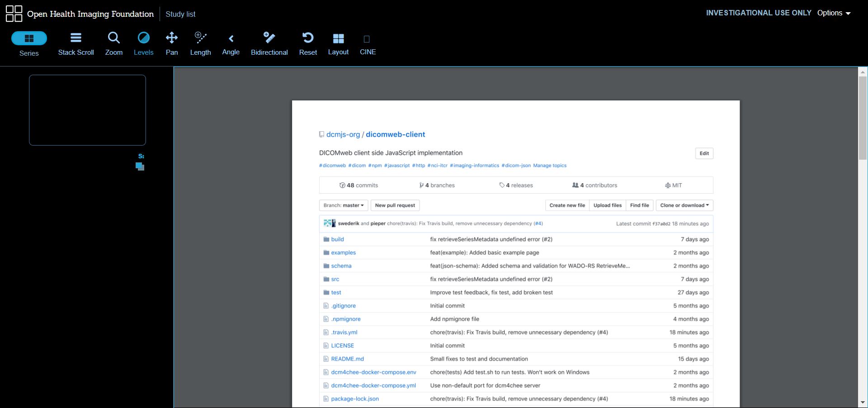Viewport: 868px width, 408px height.
Task: Select the Angle tool
Action: [x=231, y=44]
